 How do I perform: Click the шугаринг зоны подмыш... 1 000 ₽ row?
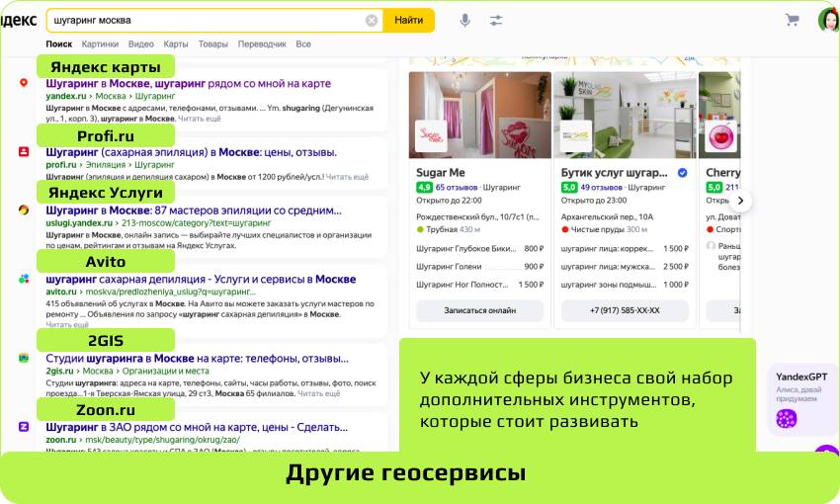[625, 285]
